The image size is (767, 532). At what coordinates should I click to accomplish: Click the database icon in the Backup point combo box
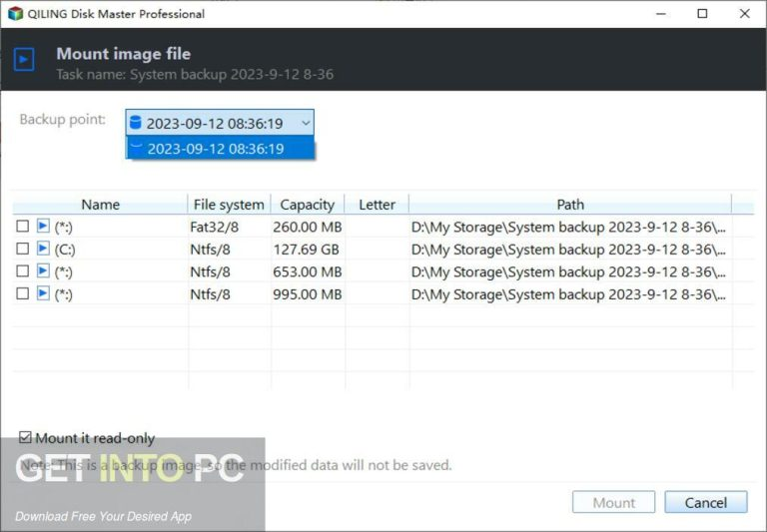click(136, 123)
